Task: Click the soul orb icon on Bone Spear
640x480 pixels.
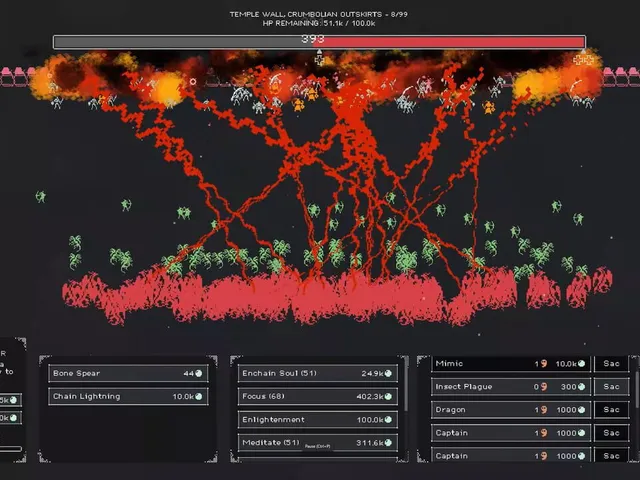Action: tap(199, 373)
